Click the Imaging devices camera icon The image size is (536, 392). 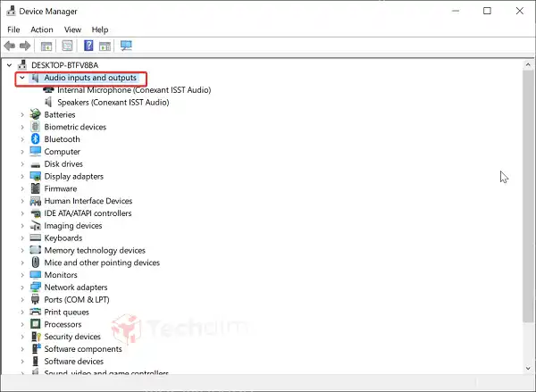35,226
